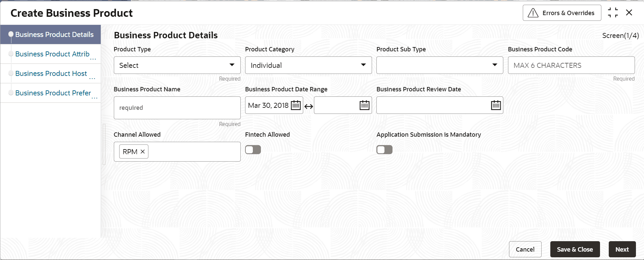Open the Review Date calendar picker

click(x=496, y=105)
